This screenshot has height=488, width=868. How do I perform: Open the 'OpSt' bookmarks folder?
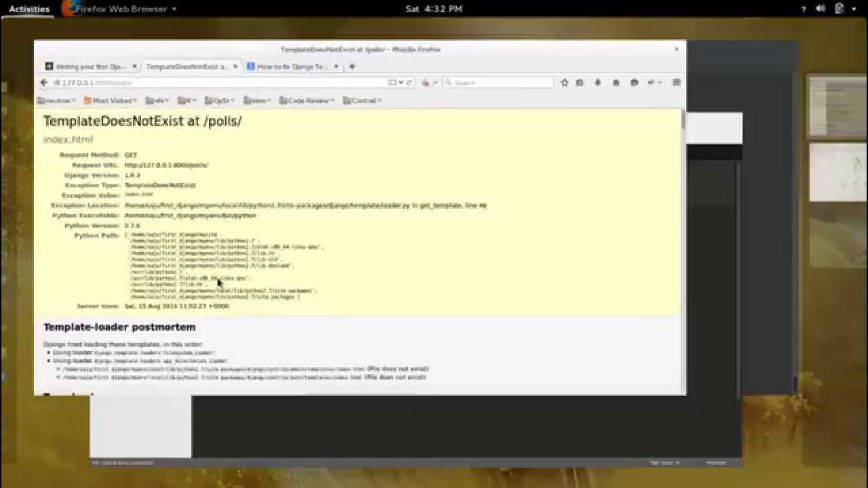tap(220, 100)
